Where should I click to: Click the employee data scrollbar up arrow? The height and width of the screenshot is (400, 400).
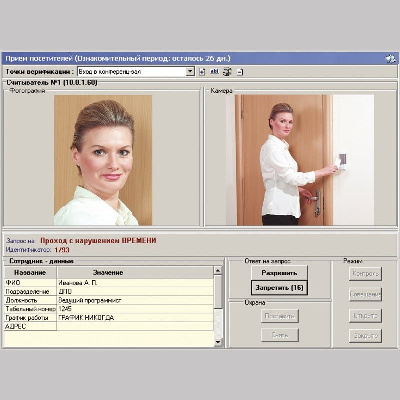point(218,270)
